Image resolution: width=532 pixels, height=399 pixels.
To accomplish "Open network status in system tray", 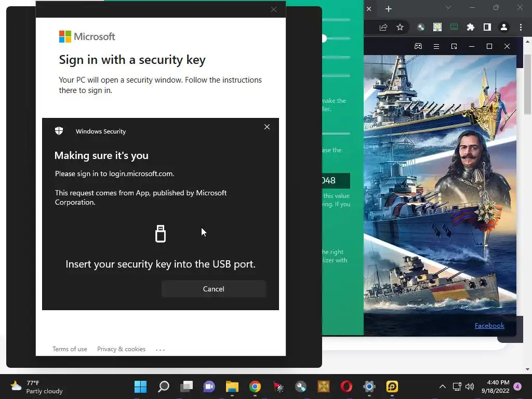I will click(457, 387).
